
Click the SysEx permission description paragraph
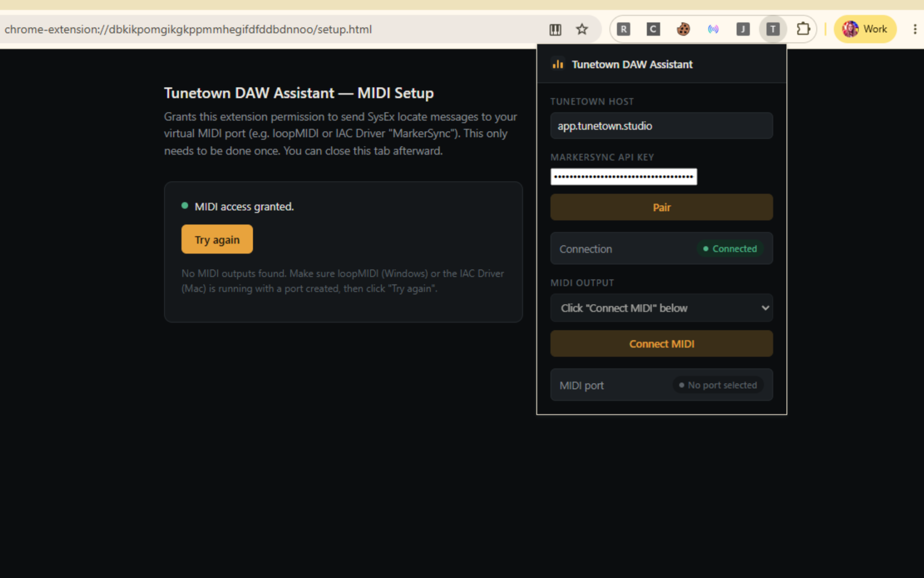(341, 133)
